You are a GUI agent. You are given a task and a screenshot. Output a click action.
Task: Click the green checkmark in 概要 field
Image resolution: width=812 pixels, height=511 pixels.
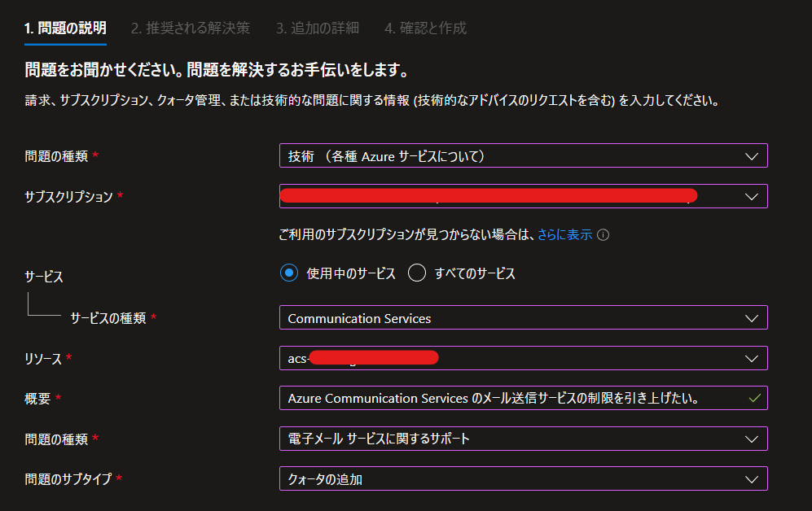click(x=754, y=398)
